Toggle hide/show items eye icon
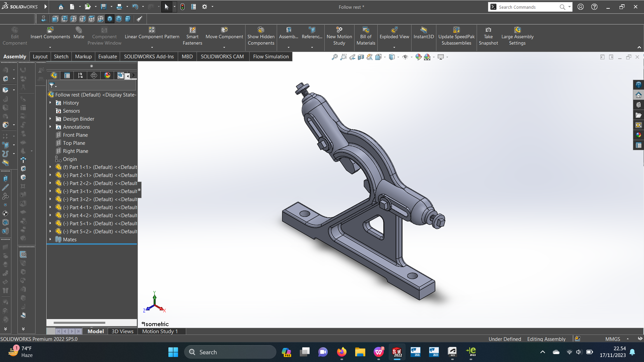Screen dimensions: 644x362 [x=405, y=57]
